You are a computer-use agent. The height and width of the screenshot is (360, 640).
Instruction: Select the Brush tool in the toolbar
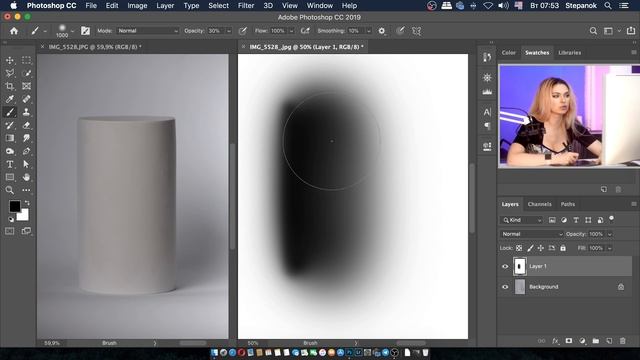[10, 112]
